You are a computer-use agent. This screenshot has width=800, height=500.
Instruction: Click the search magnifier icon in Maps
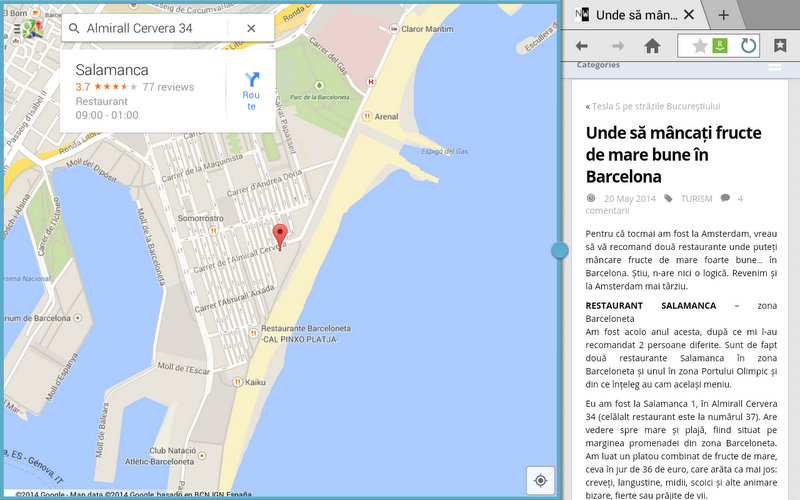click(74, 29)
